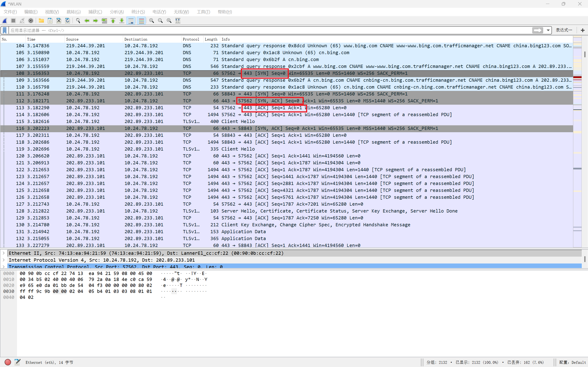Click the 表达式… button
The width and height of the screenshot is (588, 367).
coord(564,30)
